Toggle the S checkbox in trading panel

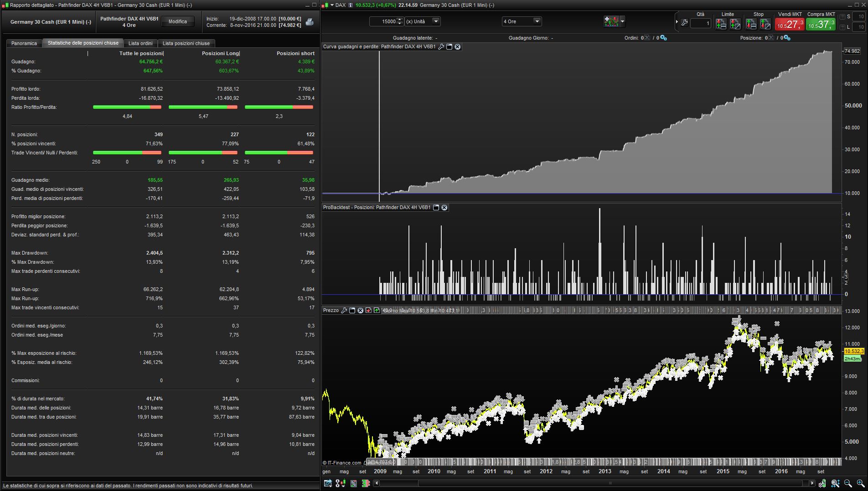tap(842, 17)
